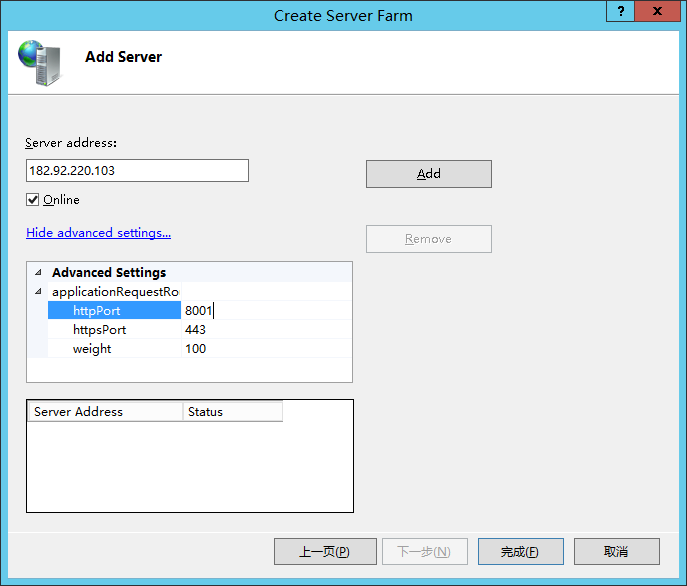Image resolution: width=687 pixels, height=586 pixels.
Task: Select the weight property row
Action: [113, 349]
